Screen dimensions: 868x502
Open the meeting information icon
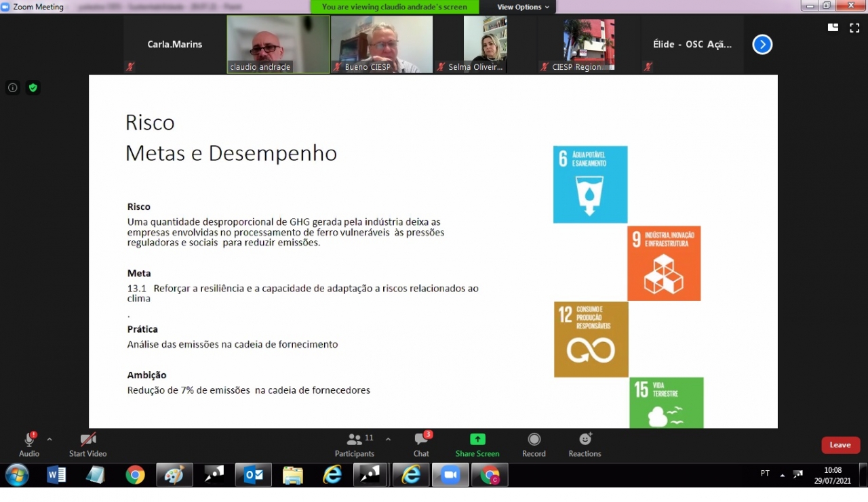[12, 87]
